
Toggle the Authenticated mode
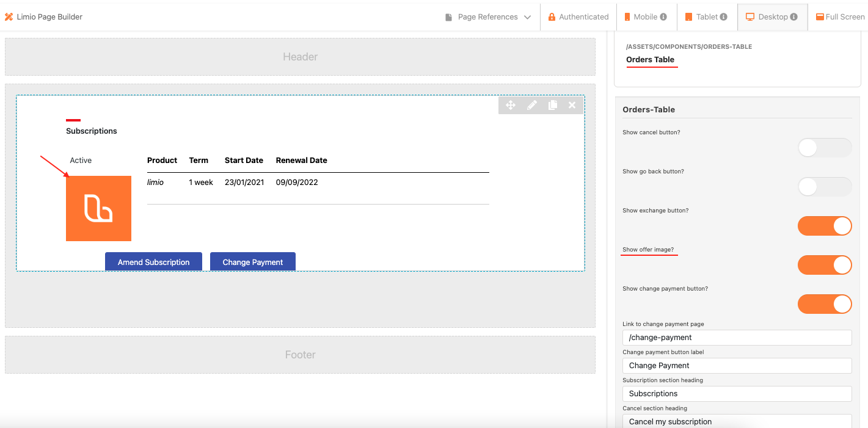pyautogui.click(x=578, y=17)
